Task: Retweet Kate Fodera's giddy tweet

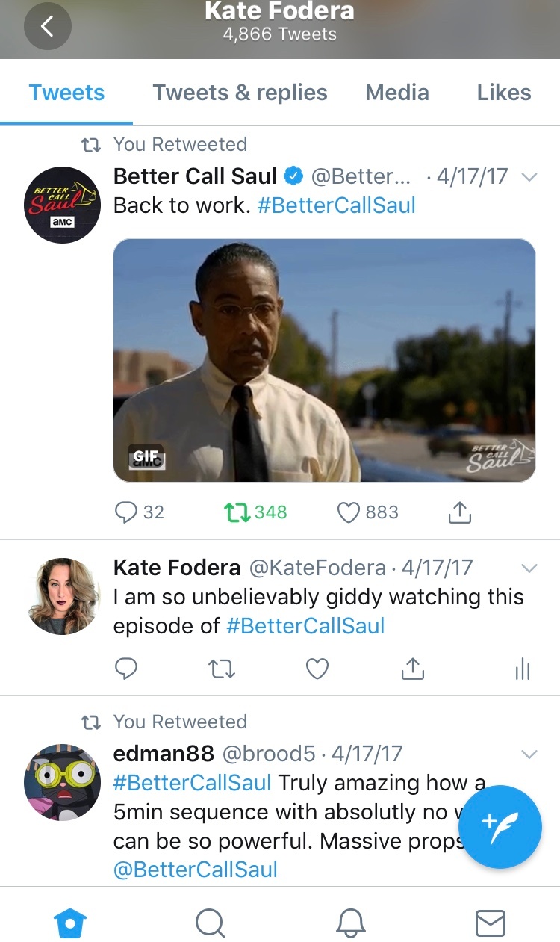Action: pyautogui.click(x=222, y=669)
